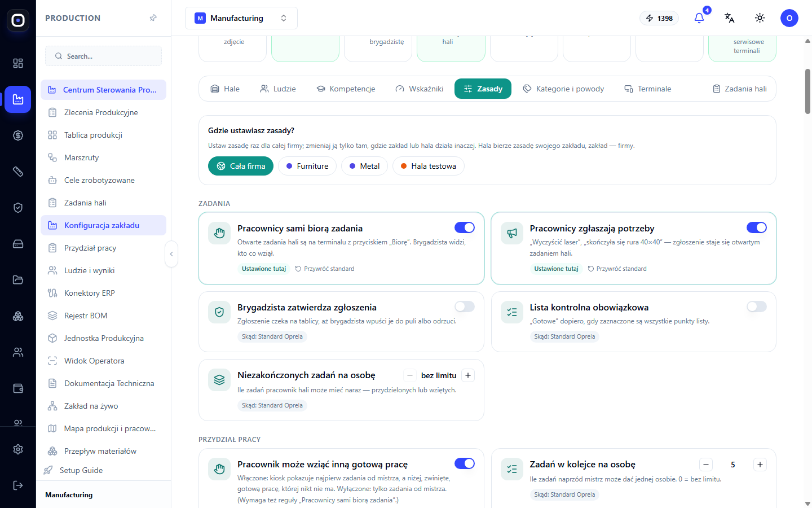
Task: Open the Terminale tab
Action: pyautogui.click(x=647, y=89)
